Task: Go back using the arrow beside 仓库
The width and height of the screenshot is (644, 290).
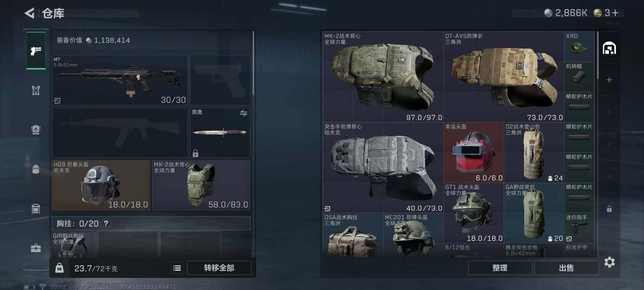Action: click(30, 13)
